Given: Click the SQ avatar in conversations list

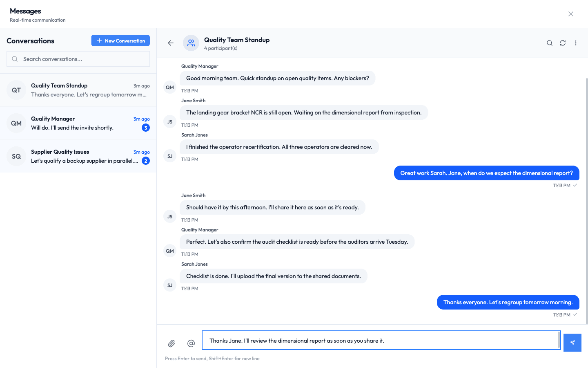Looking at the screenshot, I should coord(16,157).
